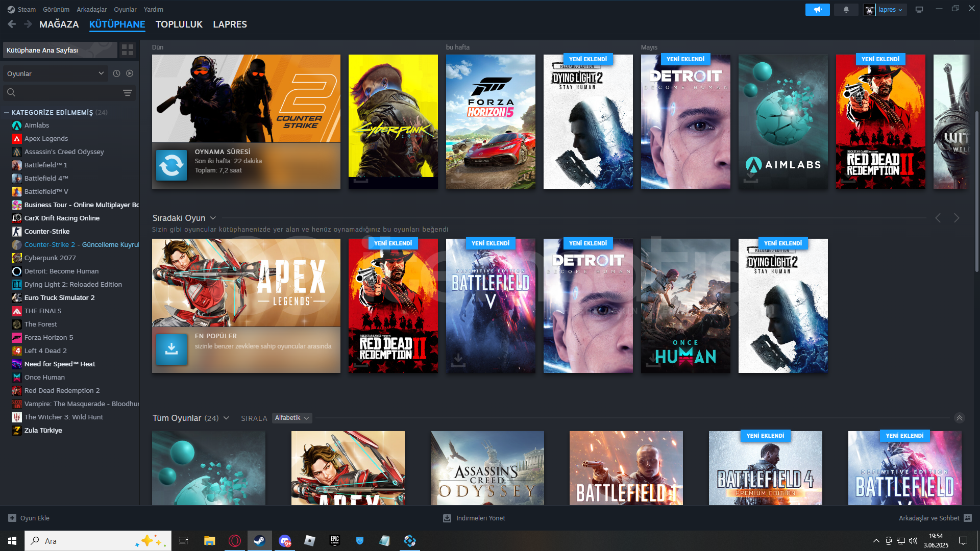Open the Alfabetik sort dropdown
Viewport: 980px width, 551px height.
point(292,418)
